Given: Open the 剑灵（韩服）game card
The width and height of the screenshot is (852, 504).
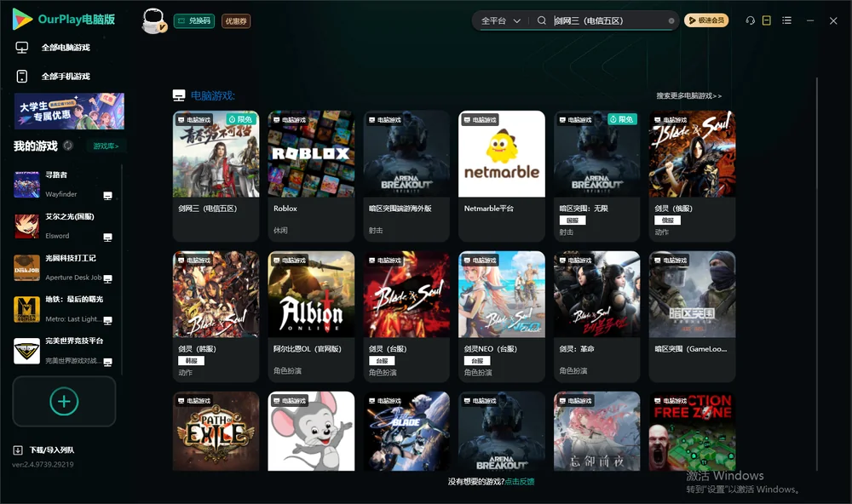Looking at the screenshot, I should coord(216,317).
